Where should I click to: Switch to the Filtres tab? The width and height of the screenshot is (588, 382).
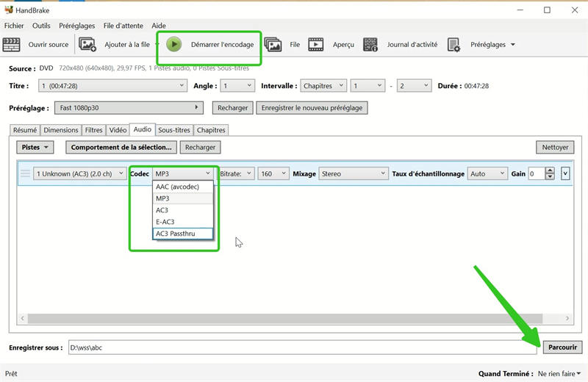click(x=94, y=130)
